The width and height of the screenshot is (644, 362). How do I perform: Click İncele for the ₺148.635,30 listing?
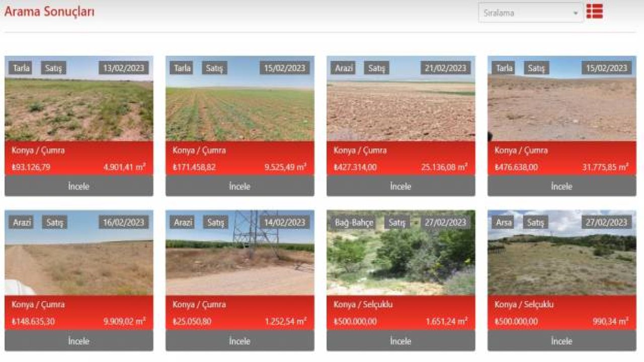[x=79, y=341]
